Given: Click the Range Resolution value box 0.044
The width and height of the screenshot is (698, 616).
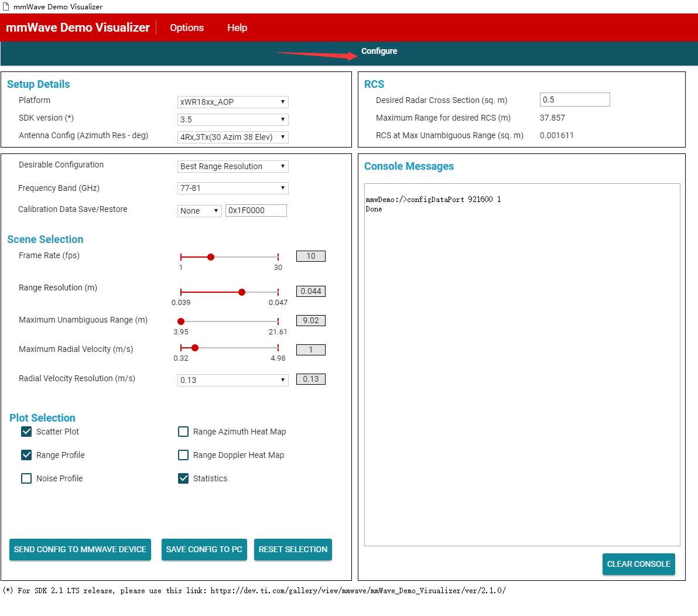Looking at the screenshot, I should pyautogui.click(x=311, y=291).
